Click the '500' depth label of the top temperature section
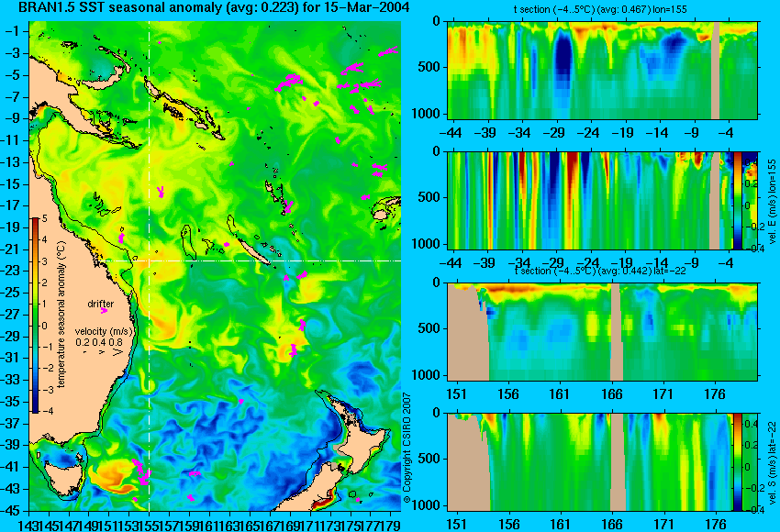The image size is (780, 532). click(x=429, y=68)
